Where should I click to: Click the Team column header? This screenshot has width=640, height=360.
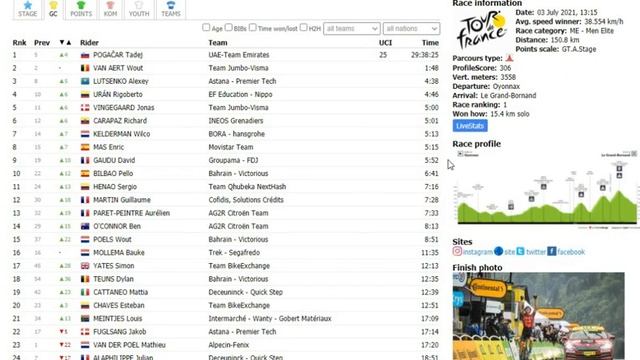tap(218, 42)
